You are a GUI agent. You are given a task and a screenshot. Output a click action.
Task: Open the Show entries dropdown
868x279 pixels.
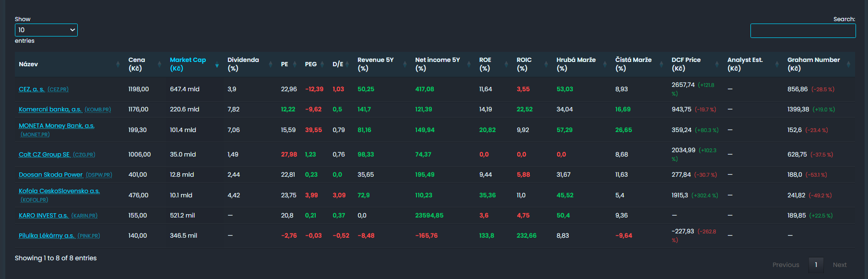(46, 30)
